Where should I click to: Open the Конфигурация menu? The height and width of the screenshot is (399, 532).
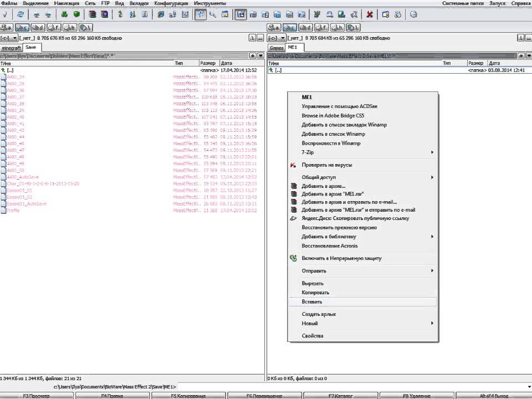[171, 3]
